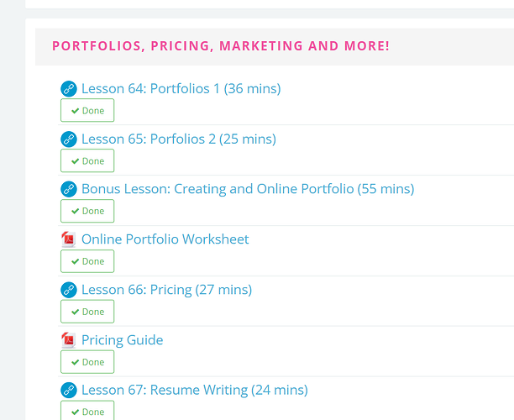Toggle Done under Online Portfolio Worksheet

click(87, 261)
